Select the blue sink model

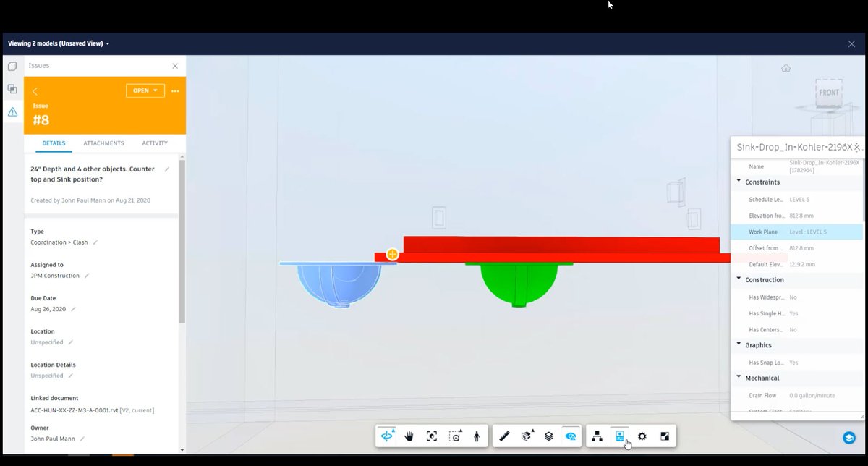(339, 284)
